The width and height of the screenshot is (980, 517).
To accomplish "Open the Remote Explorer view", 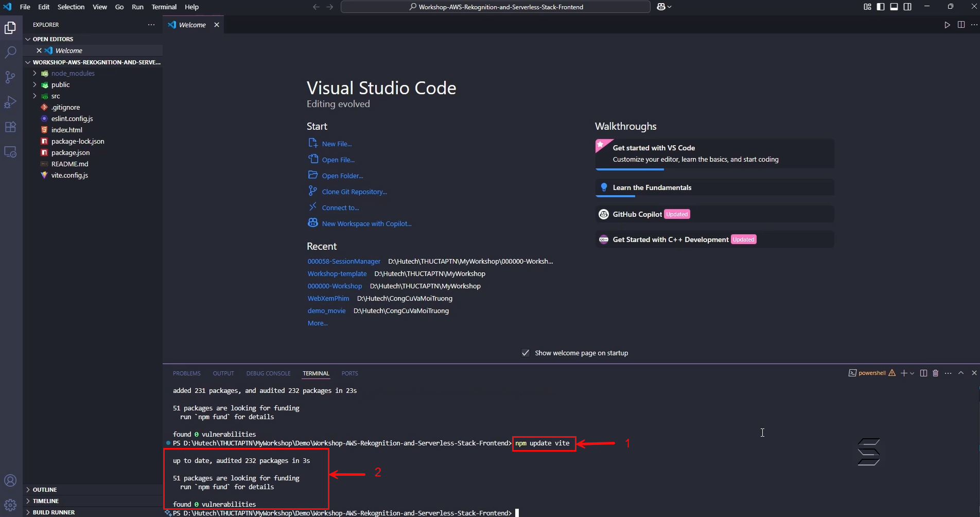I will pyautogui.click(x=10, y=152).
